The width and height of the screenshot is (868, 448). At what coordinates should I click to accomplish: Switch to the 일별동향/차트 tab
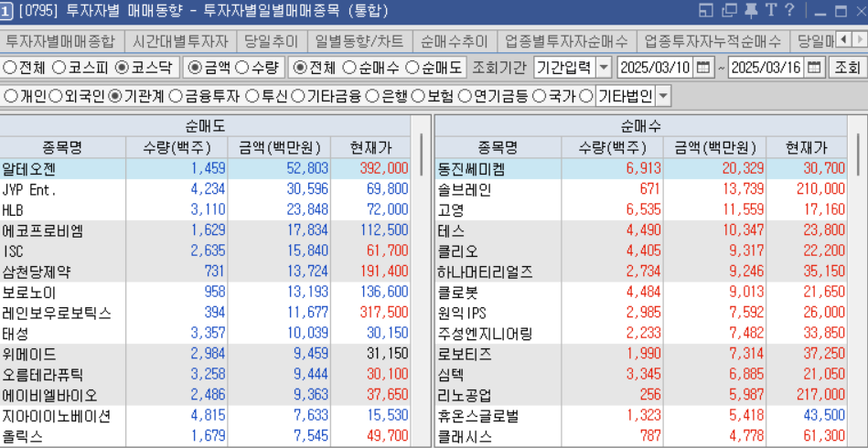coord(359,41)
